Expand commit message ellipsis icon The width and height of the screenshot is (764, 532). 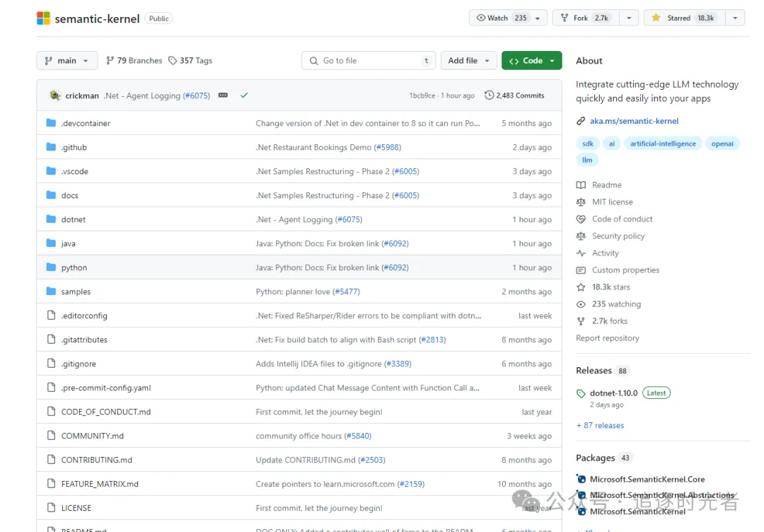coord(223,96)
